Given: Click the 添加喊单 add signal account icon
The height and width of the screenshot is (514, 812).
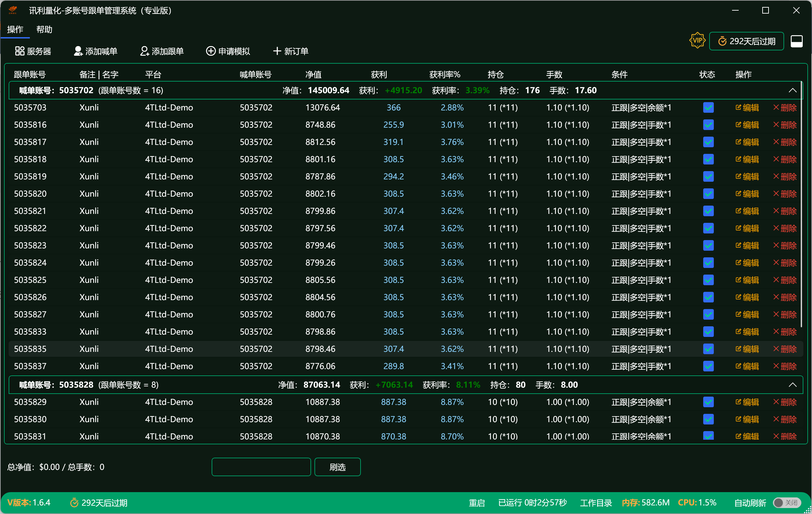Looking at the screenshot, I should pyautogui.click(x=78, y=51).
